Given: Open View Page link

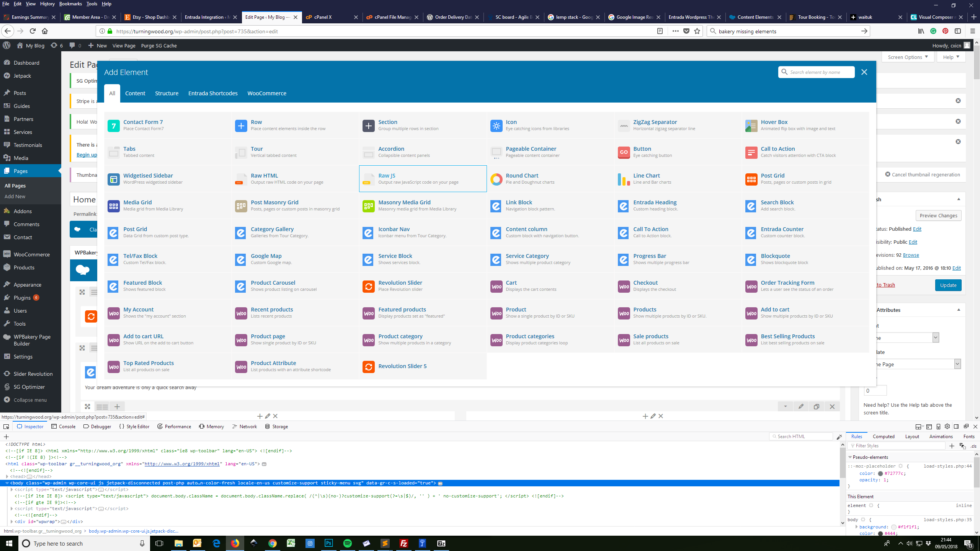Looking at the screenshot, I should (x=124, y=46).
